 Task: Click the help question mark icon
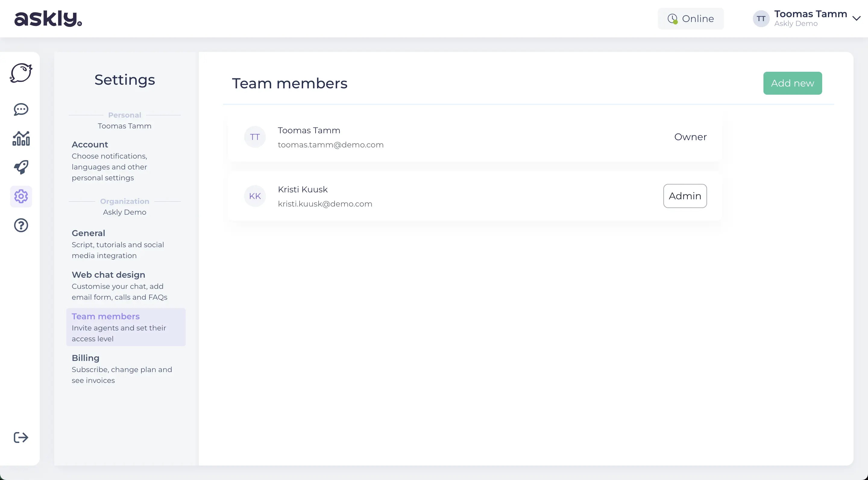click(21, 225)
